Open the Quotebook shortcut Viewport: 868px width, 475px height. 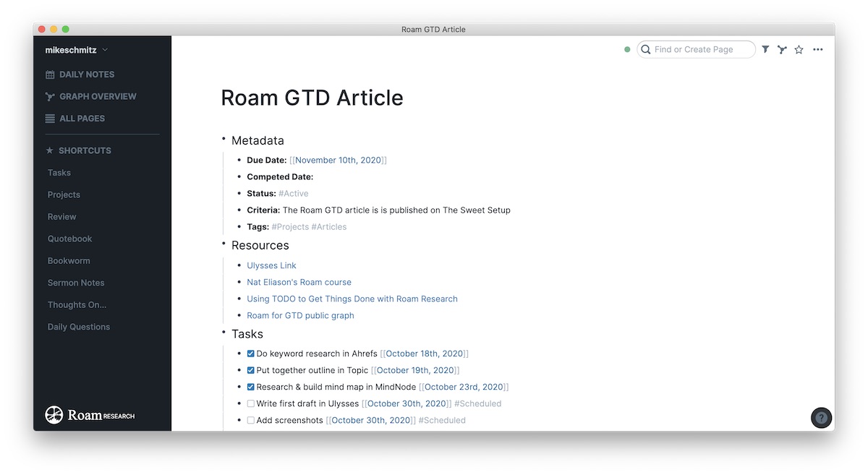coord(69,239)
